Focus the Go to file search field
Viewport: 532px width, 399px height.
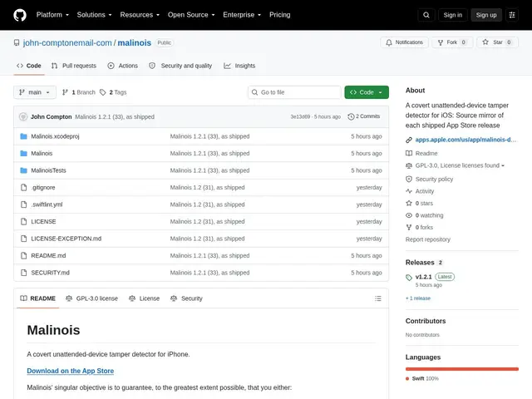294,92
